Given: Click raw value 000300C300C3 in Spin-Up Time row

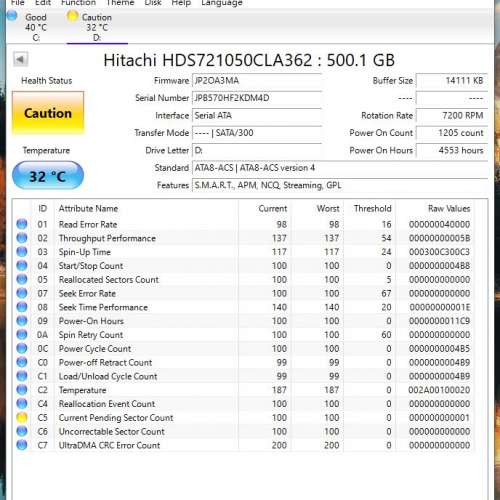Looking at the screenshot, I should click(439, 252).
